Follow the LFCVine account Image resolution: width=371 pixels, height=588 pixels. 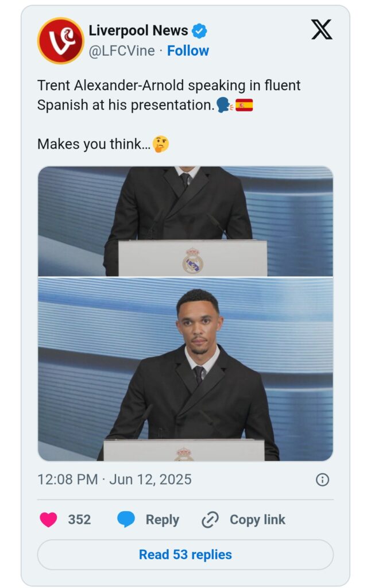coord(188,51)
